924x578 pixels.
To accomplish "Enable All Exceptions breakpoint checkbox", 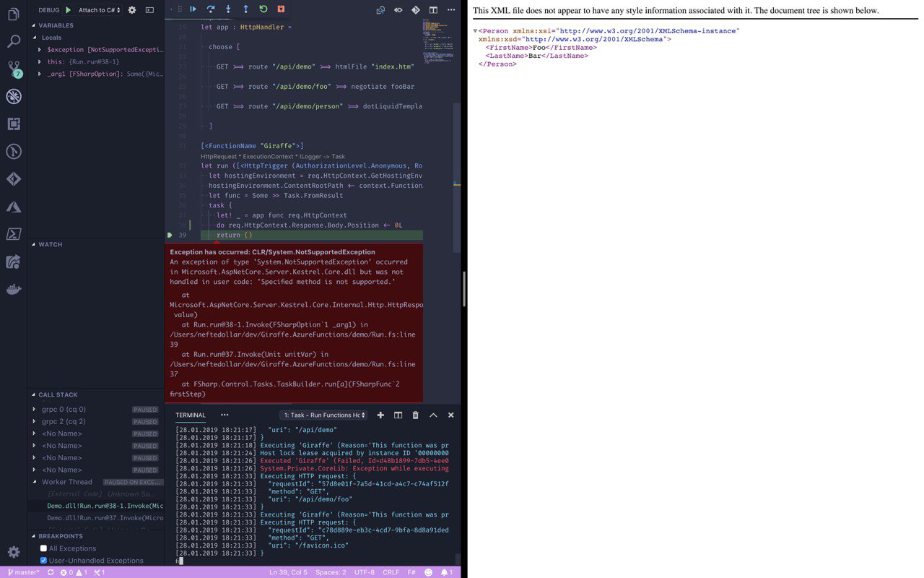I will pos(43,548).
